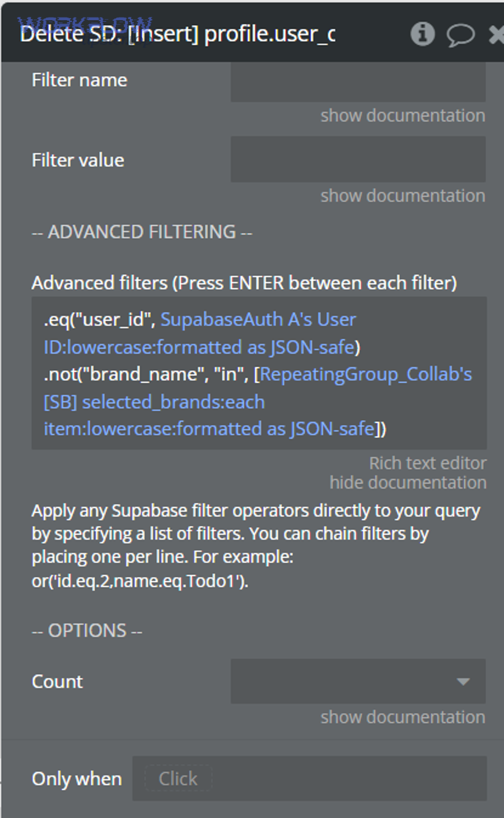This screenshot has height=818, width=504.
Task: Show documentation for Filter name
Action: (402, 115)
